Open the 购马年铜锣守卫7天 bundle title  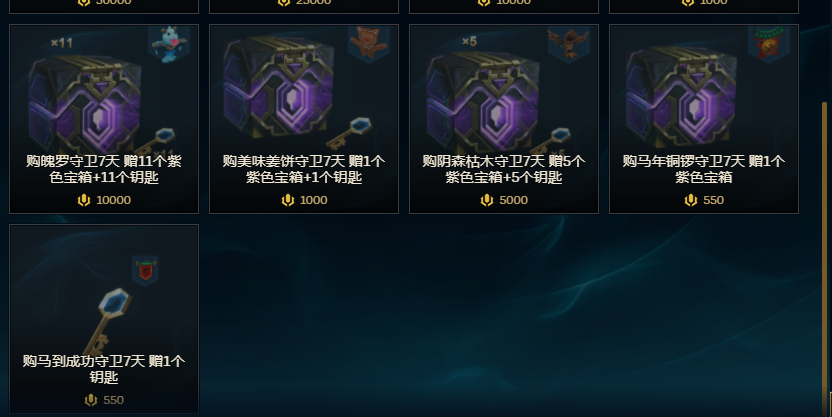[704, 169]
